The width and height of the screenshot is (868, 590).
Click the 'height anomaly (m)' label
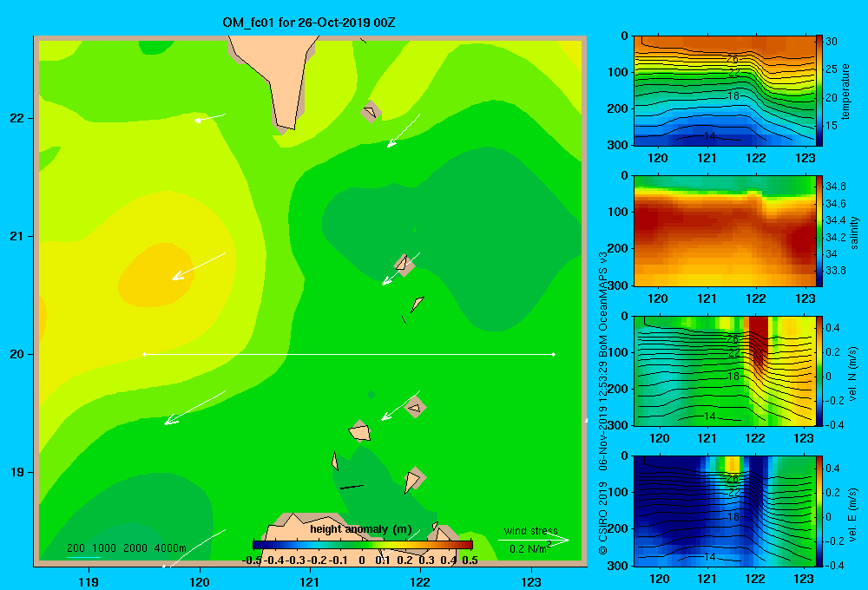click(x=361, y=529)
